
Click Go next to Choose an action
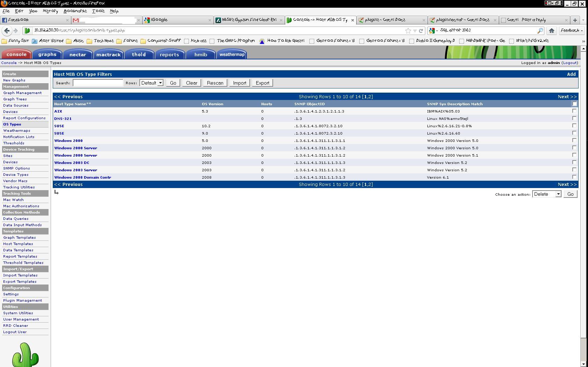click(x=571, y=194)
